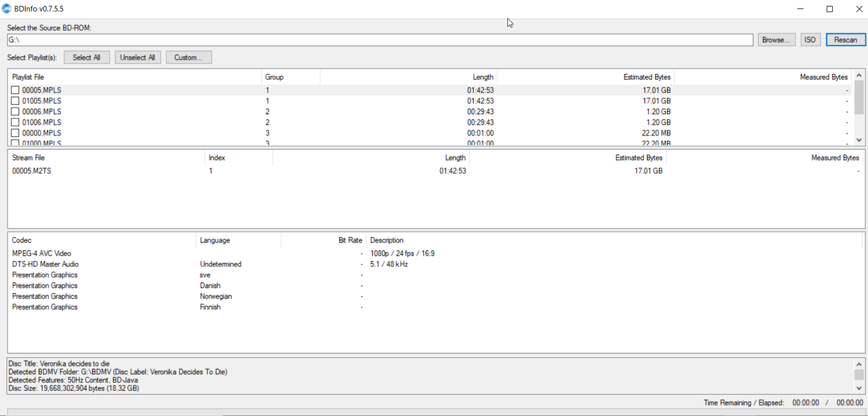This screenshot has width=868, height=416.
Task: Sort playlists by Measured Bytes header
Action: [x=763, y=77]
